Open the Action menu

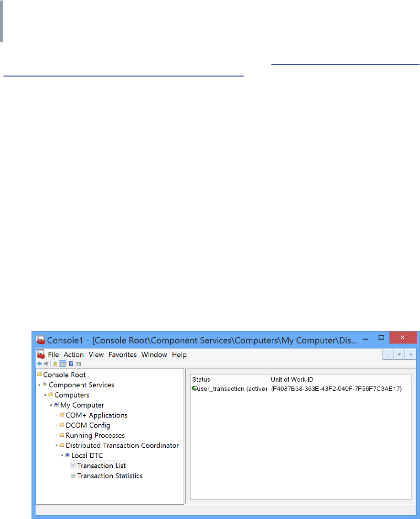(74, 354)
